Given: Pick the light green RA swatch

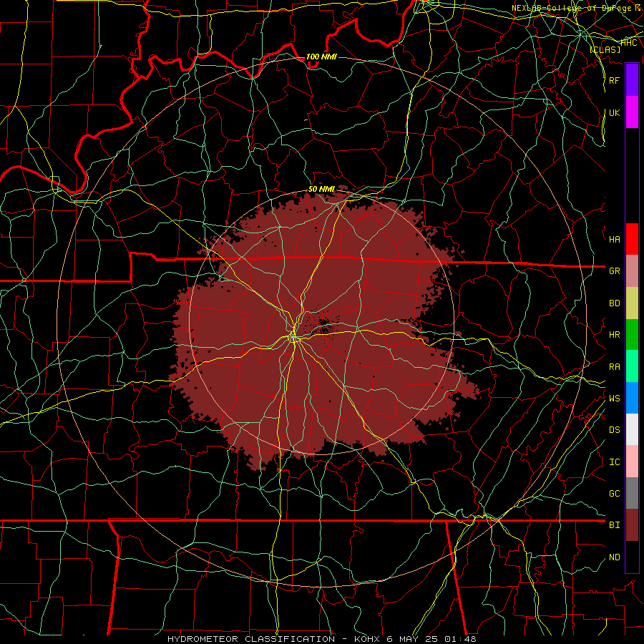Looking at the screenshot, I should (632, 366).
